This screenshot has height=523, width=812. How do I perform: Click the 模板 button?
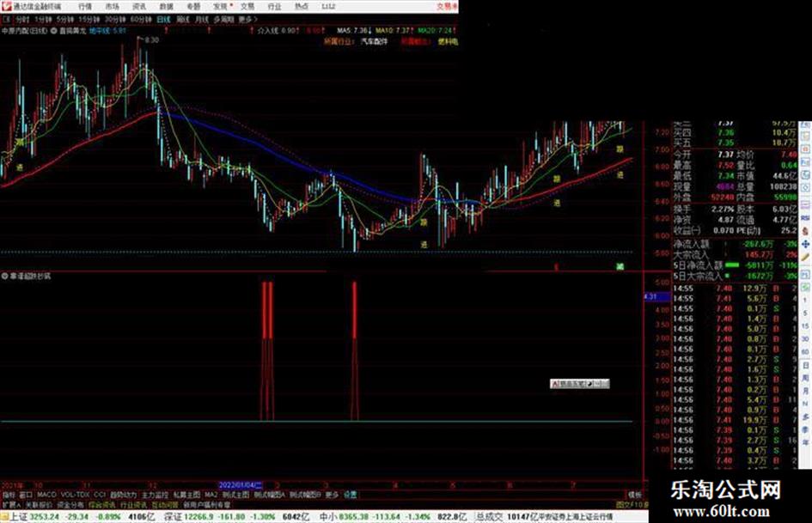click(635, 495)
